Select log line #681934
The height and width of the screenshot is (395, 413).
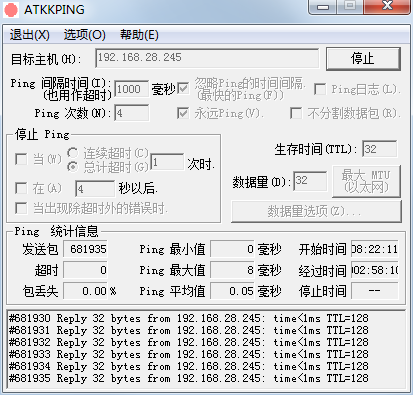pos(189,366)
